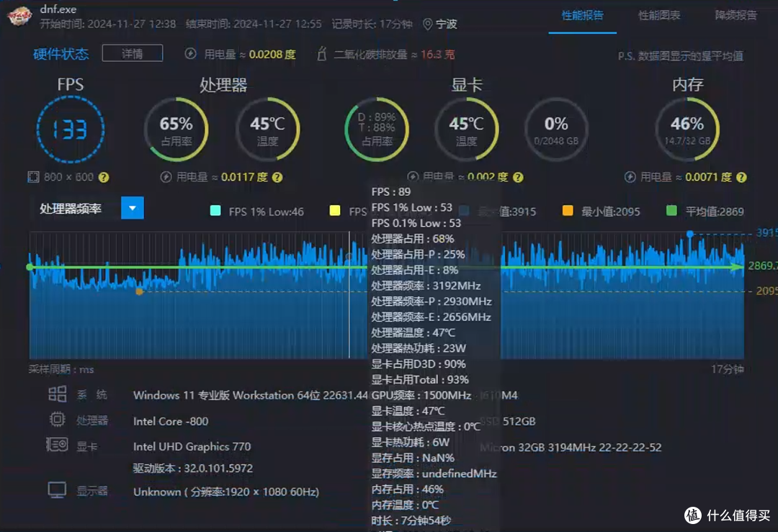778x532 pixels.
Task: Click the help icon beside 0.002 度
Action: (518, 177)
